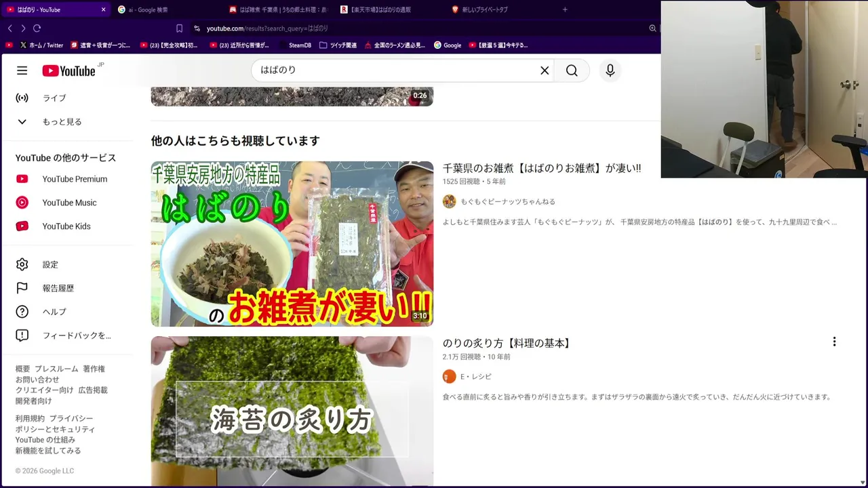Open more options for のりの炙り方 video
The width and height of the screenshot is (868, 488).
pos(834,342)
